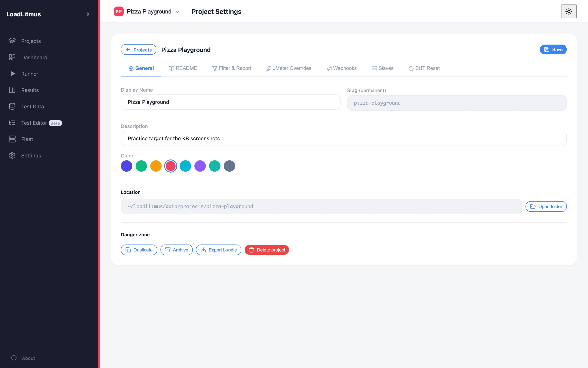This screenshot has width=588, height=368.
Task: Open the About info link
Action: (23, 358)
